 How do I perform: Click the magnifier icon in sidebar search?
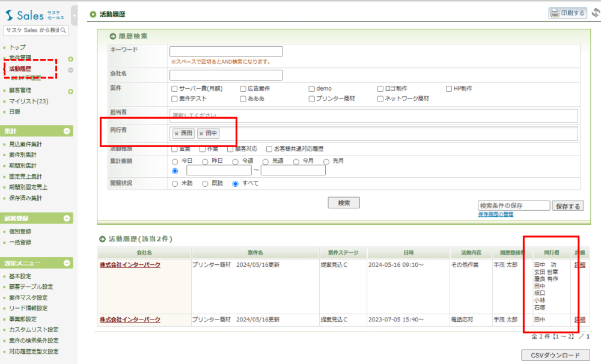click(x=64, y=30)
